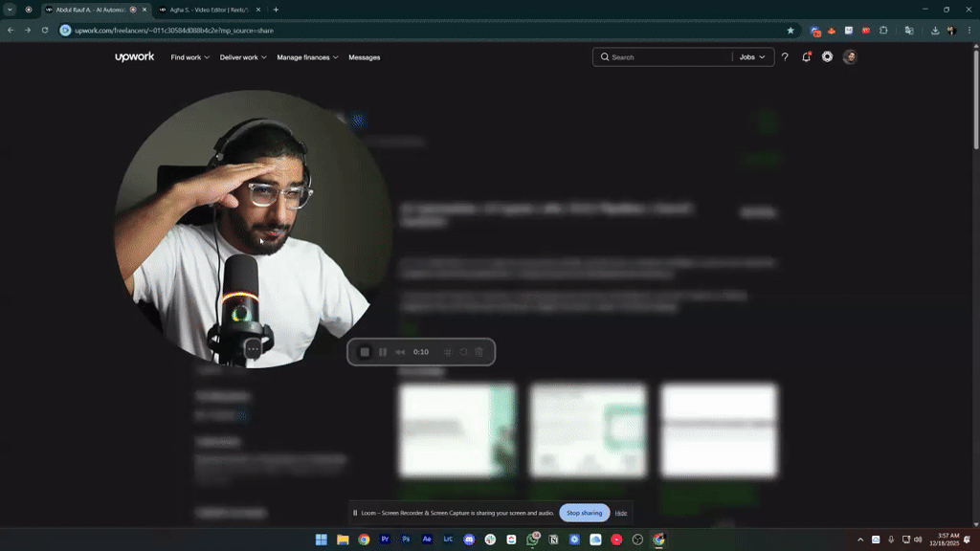
Task: Open the Messages page
Action: 365,57
